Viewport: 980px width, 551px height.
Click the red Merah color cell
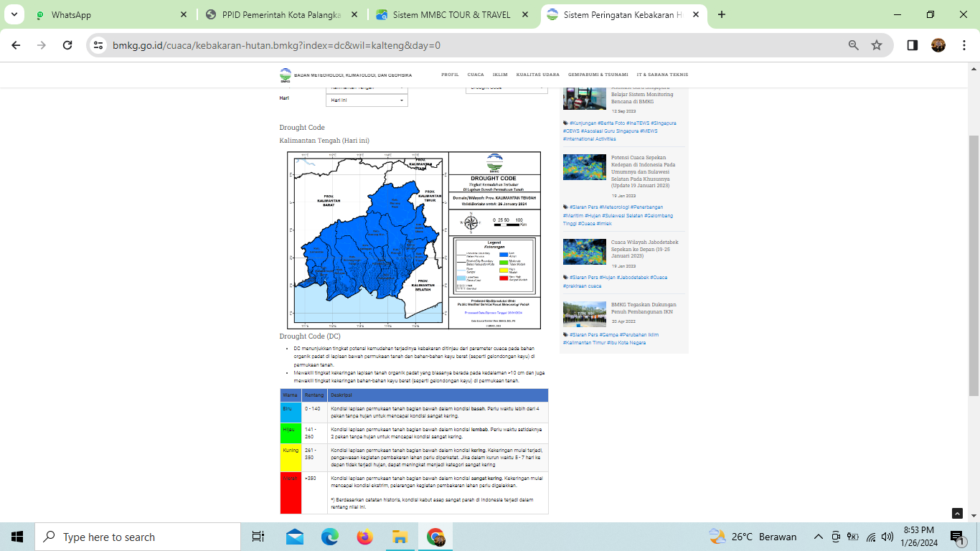(291, 492)
